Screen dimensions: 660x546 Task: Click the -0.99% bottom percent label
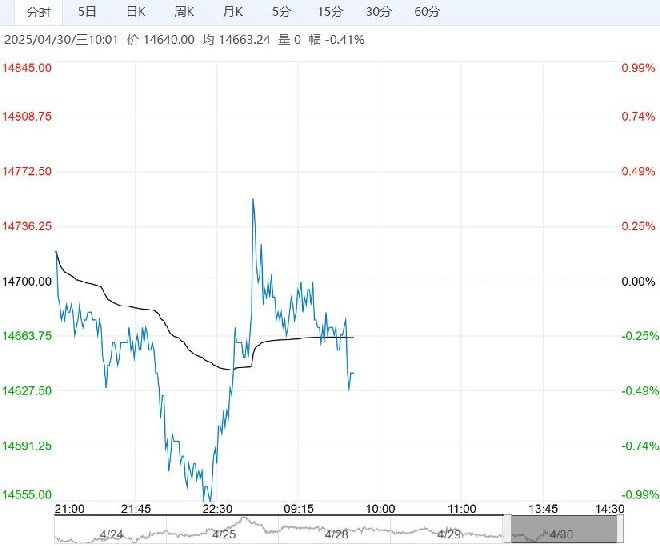(x=640, y=494)
